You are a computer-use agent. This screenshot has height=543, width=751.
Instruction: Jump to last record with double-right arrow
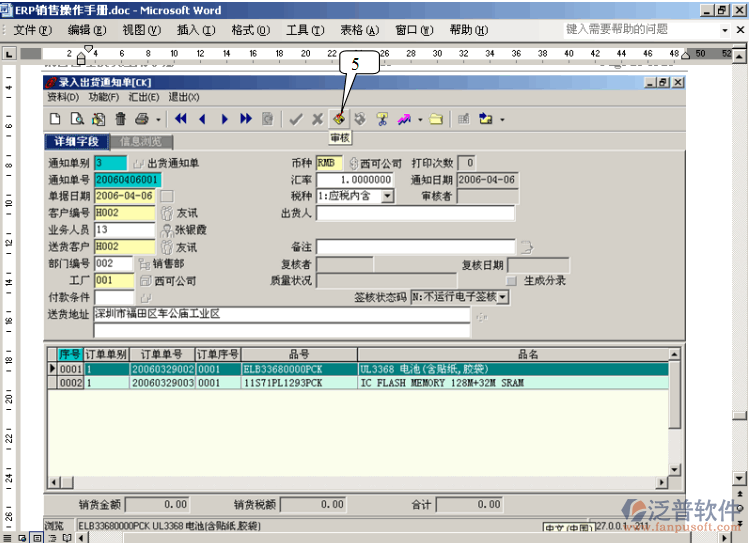246,119
